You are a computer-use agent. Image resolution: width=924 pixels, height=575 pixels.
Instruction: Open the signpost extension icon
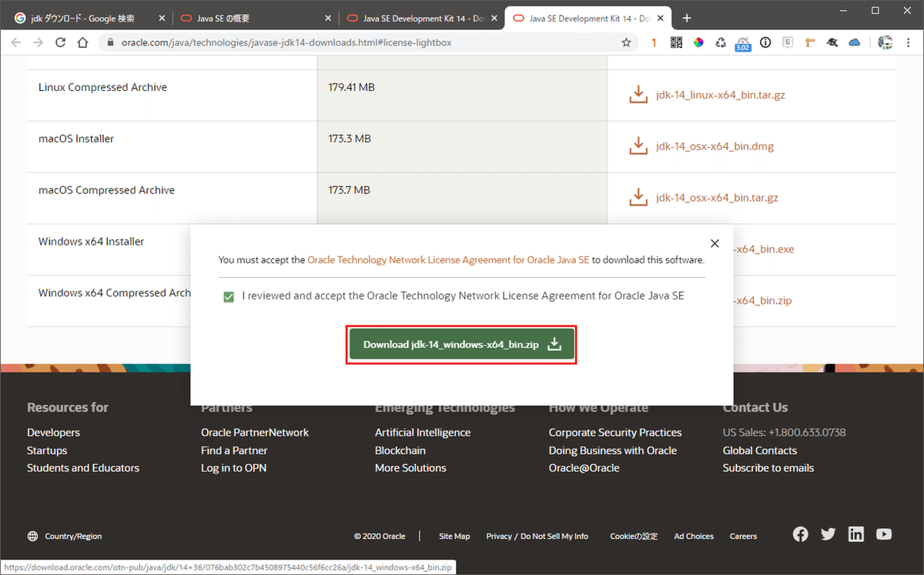[x=810, y=43]
